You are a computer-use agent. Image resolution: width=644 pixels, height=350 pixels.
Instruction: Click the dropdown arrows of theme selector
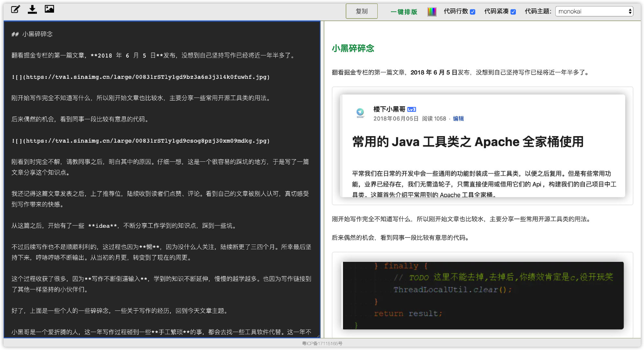[x=630, y=11]
